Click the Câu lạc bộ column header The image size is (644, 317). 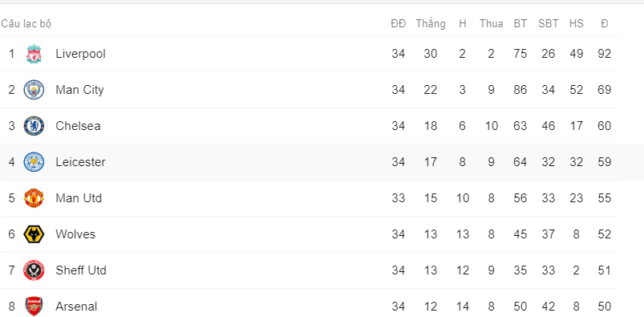(x=26, y=23)
